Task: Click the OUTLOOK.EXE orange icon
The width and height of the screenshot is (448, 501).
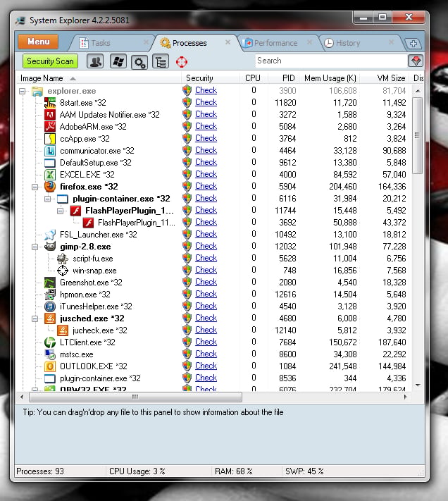Action: tap(50, 366)
